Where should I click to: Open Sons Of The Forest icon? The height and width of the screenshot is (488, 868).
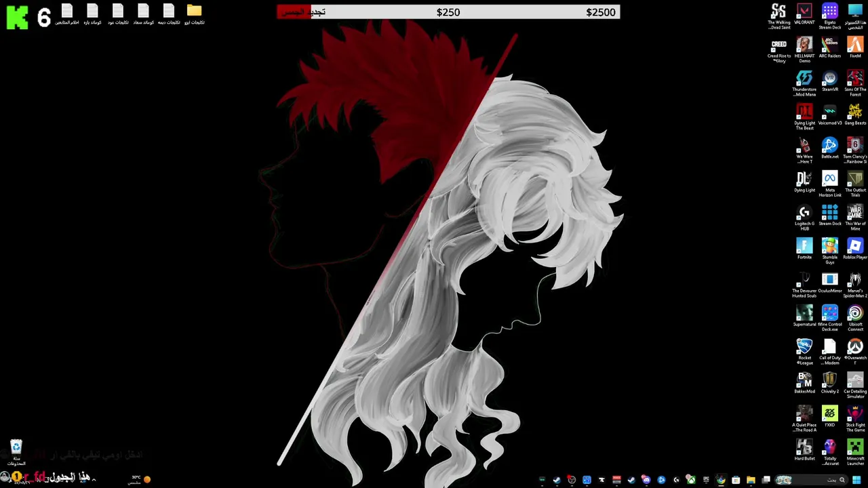[855, 83]
